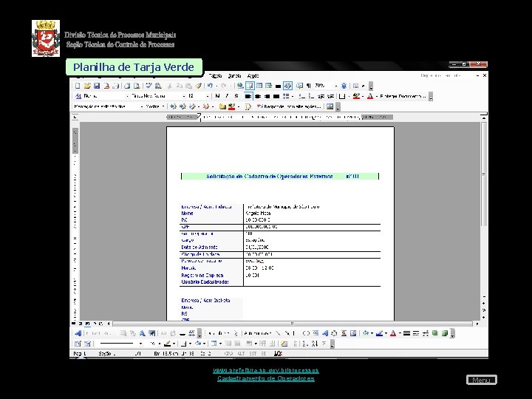Click the Shadow Style icon
The height and width of the screenshot is (399, 532).
(435, 333)
